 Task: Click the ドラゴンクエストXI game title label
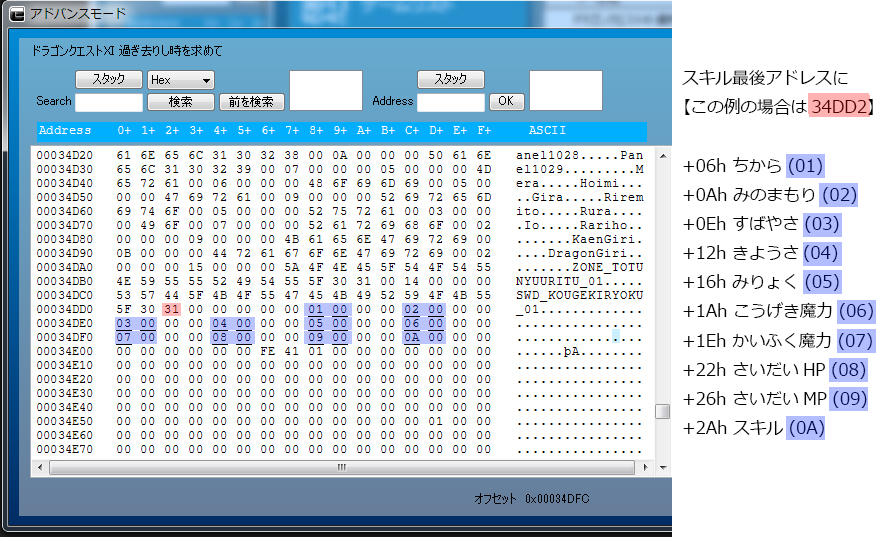(127, 51)
